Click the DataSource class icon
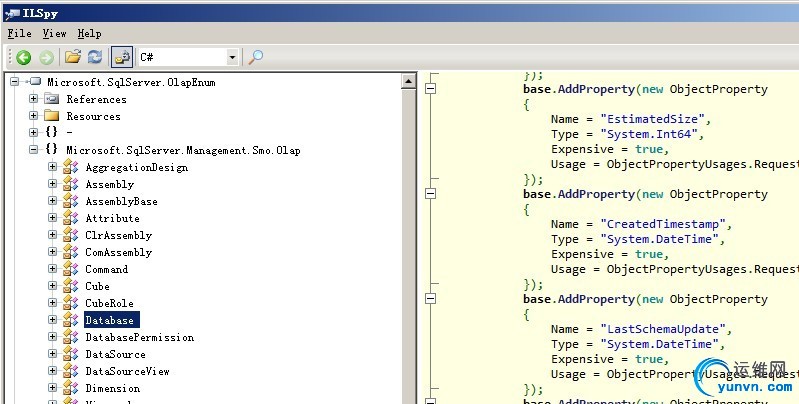 coord(71,354)
